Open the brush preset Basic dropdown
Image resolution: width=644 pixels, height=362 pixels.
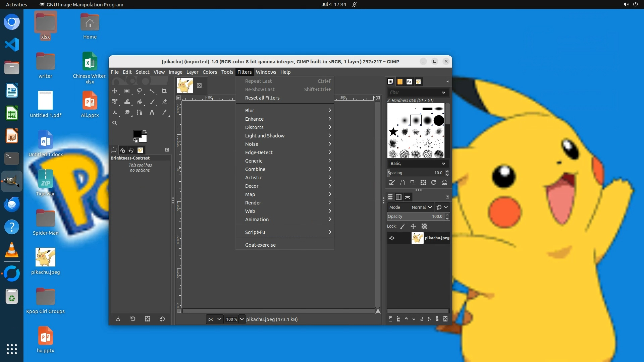418,164
